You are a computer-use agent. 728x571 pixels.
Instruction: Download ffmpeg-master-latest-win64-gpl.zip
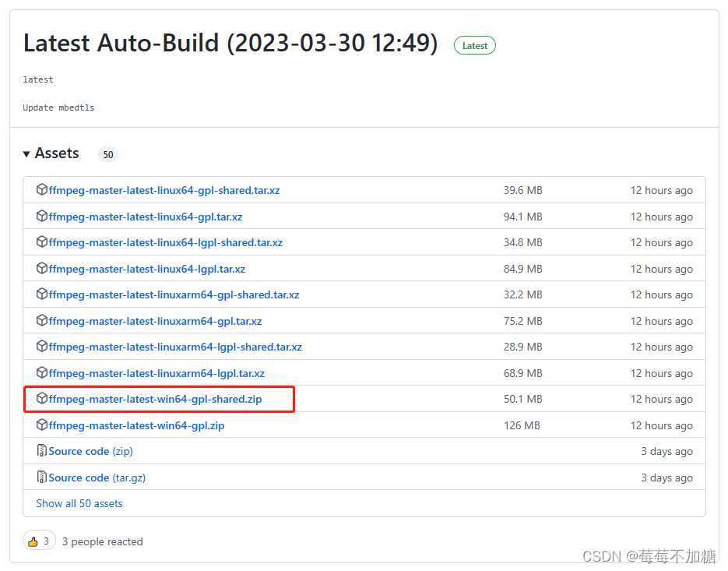(136, 425)
